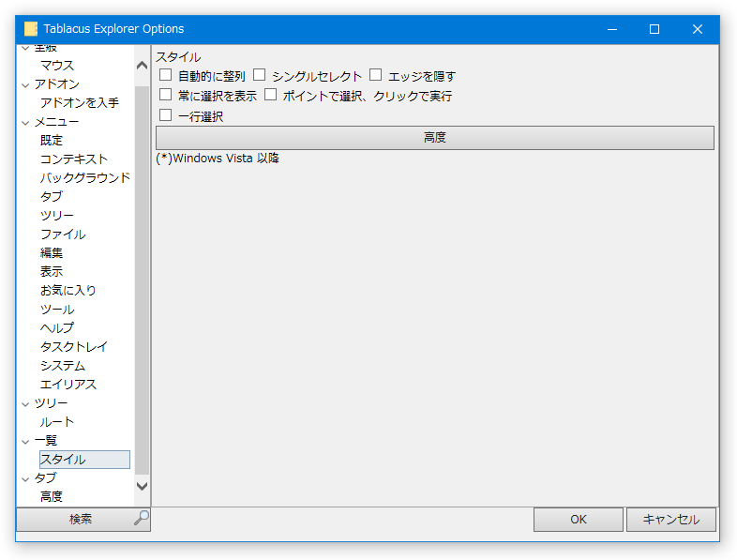The width and height of the screenshot is (737, 560).
Task: Select エイリアス in the tree
Action: [x=68, y=385]
